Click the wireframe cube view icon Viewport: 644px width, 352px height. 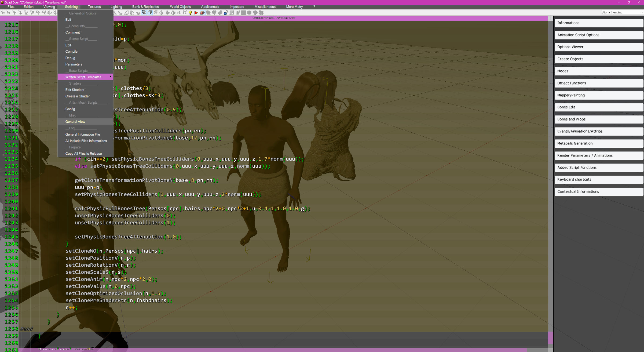pos(155,12)
